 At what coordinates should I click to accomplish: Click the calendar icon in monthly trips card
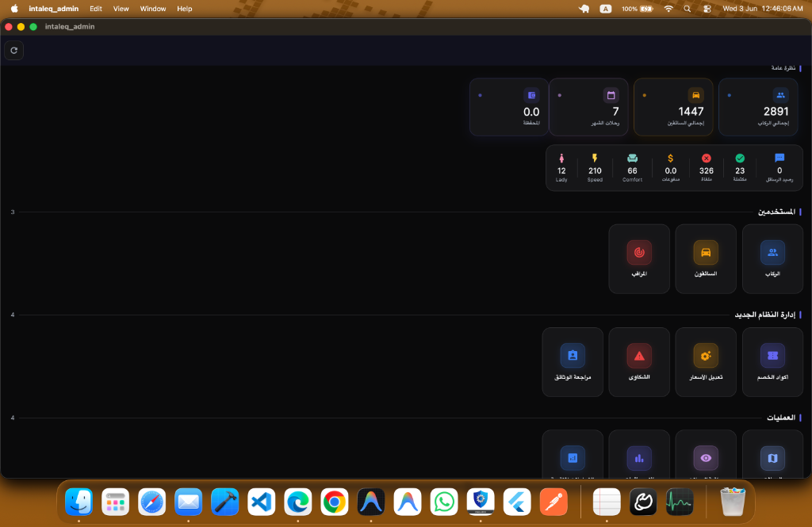[x=611, y=95]
